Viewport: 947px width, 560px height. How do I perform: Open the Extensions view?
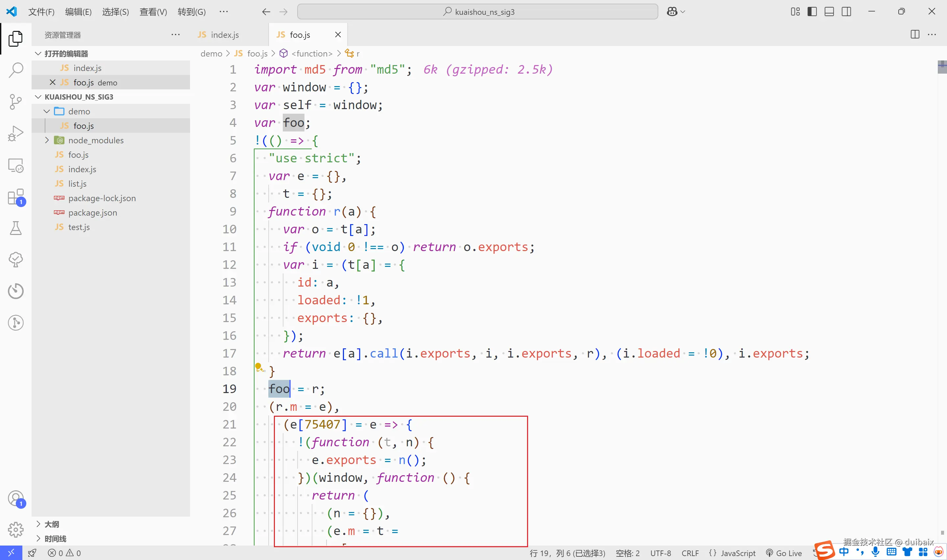(x=15, y=197)
